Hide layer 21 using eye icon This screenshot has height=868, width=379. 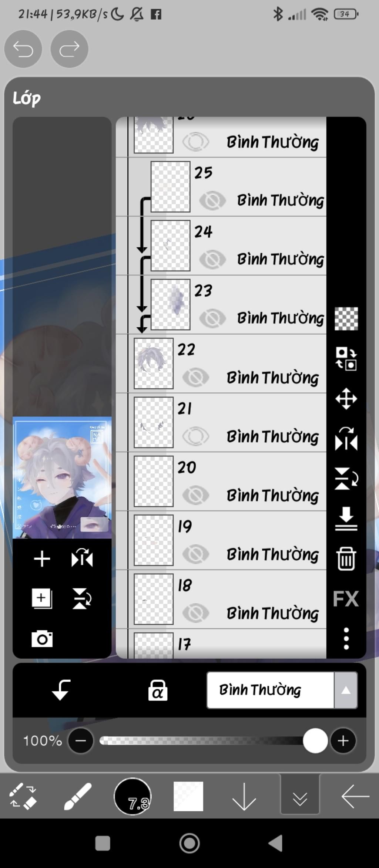[x=196, y=436]
